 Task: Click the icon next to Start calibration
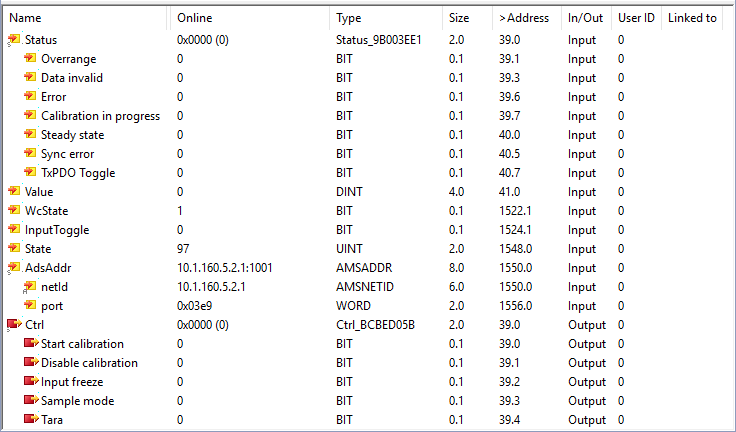(30, 344)
